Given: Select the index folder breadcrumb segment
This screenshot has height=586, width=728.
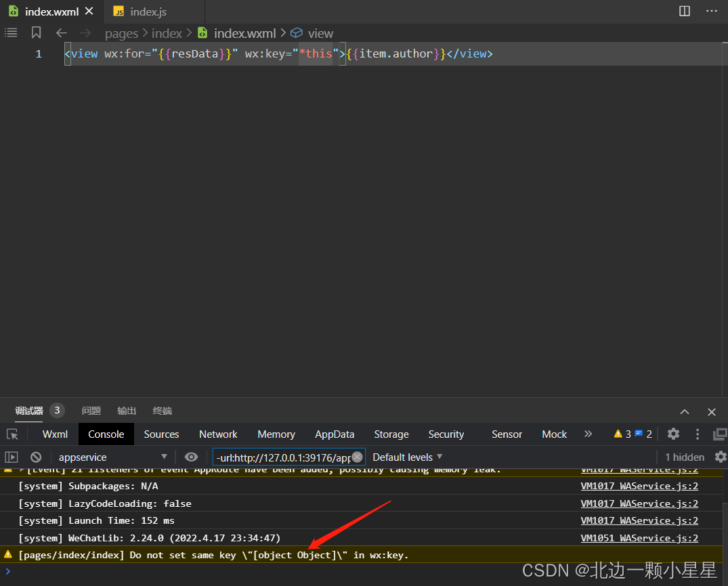Looking at the screenshot, I should click(167, 33).
